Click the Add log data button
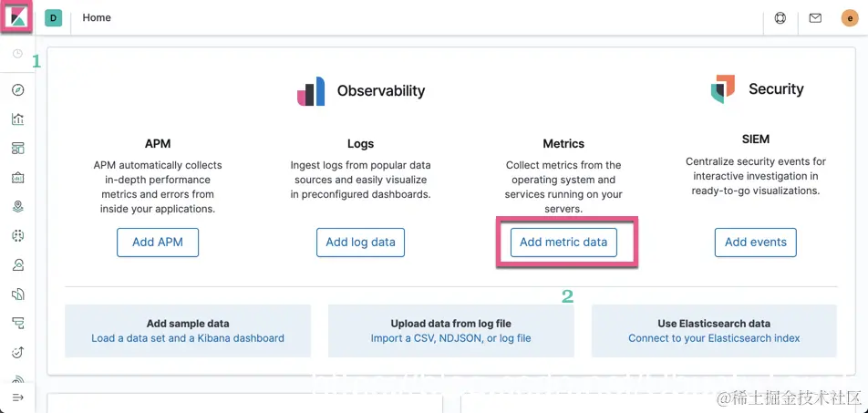868x413 pixels. (360, 243)
